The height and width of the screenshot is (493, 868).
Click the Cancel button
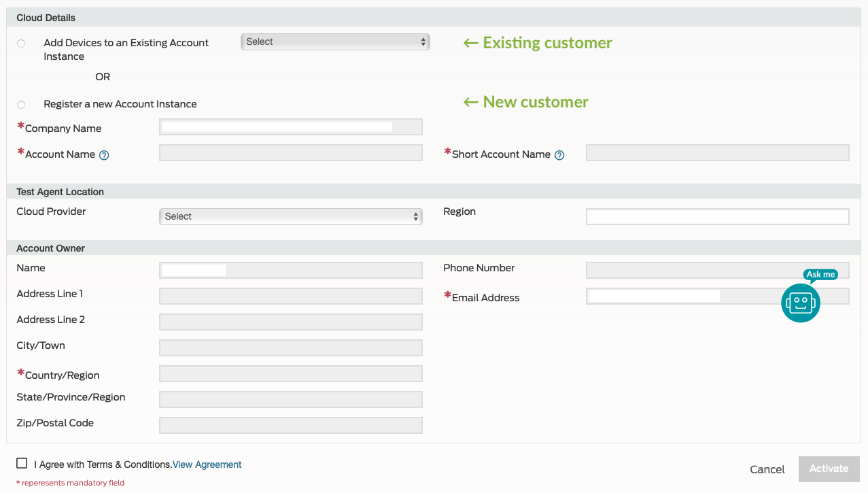(767, 469)
